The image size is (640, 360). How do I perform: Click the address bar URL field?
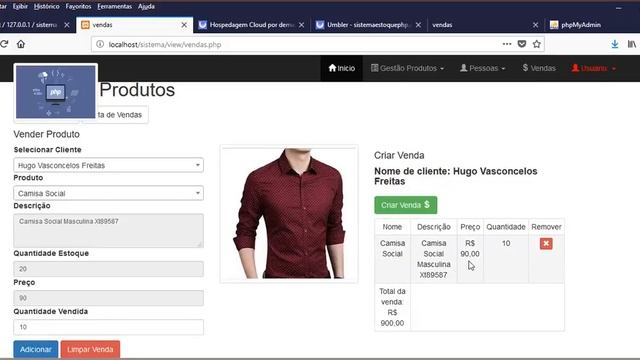click(x=302, y=44)
